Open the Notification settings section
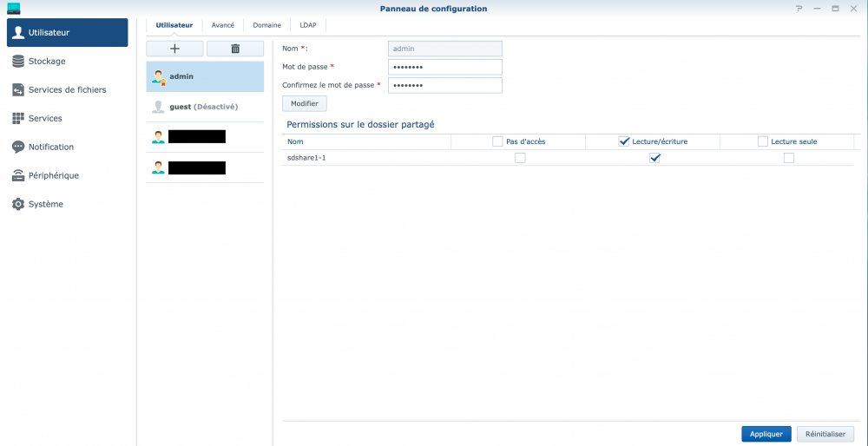Image resolution: width=868 pixels, height=446 pixels. 50,148
